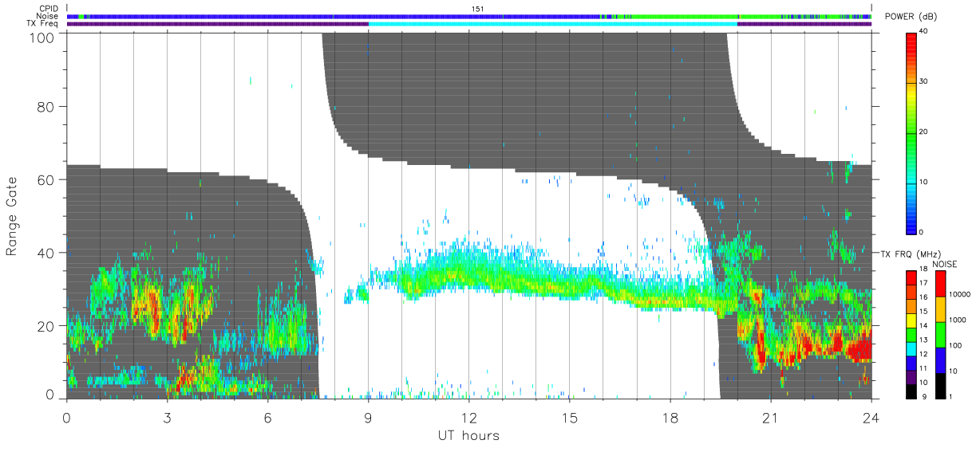Click the green 100–1000 swatch in NOISE legend
Screen dimensions: 980x452
(x=940, y=333)
